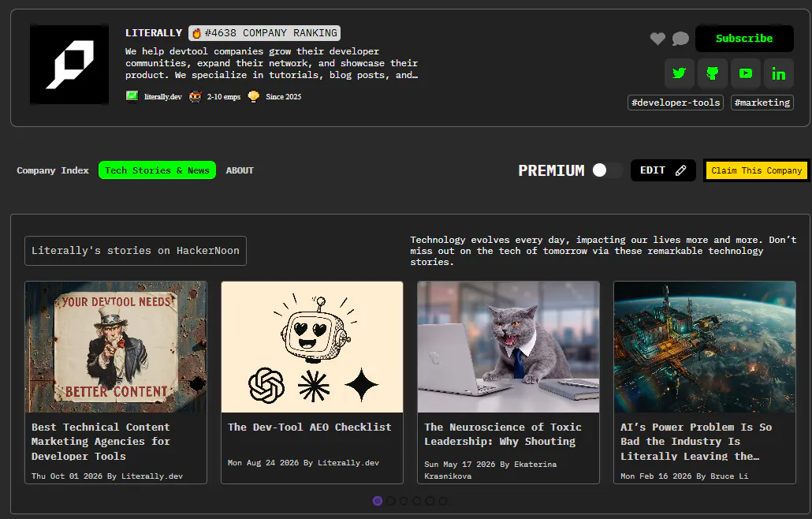
Task: Click the Literally company logo
Action: point(69,65)
